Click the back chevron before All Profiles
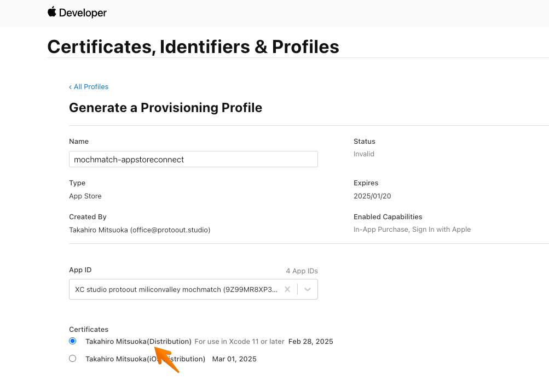 71,87
